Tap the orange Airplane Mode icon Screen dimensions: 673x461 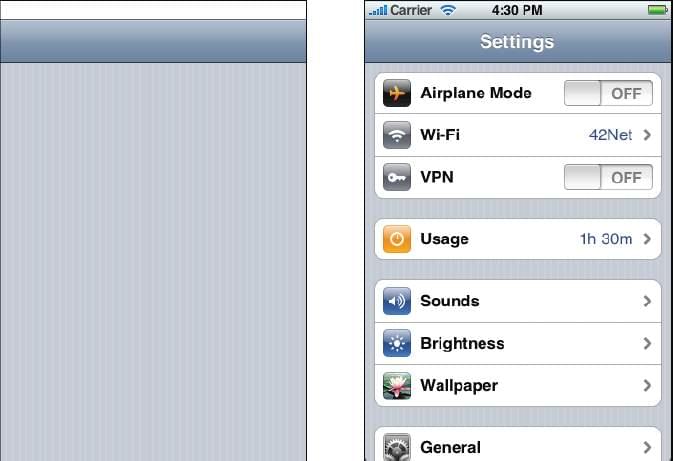point(397,93)
